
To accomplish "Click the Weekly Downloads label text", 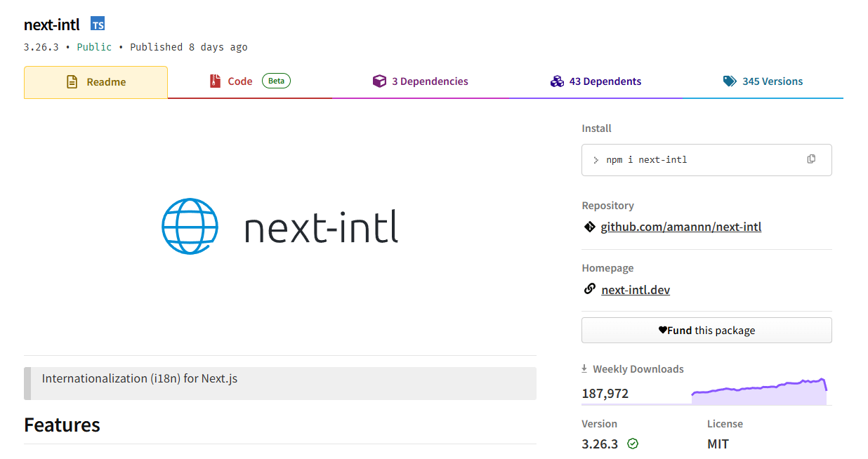I will pos(638,369).
